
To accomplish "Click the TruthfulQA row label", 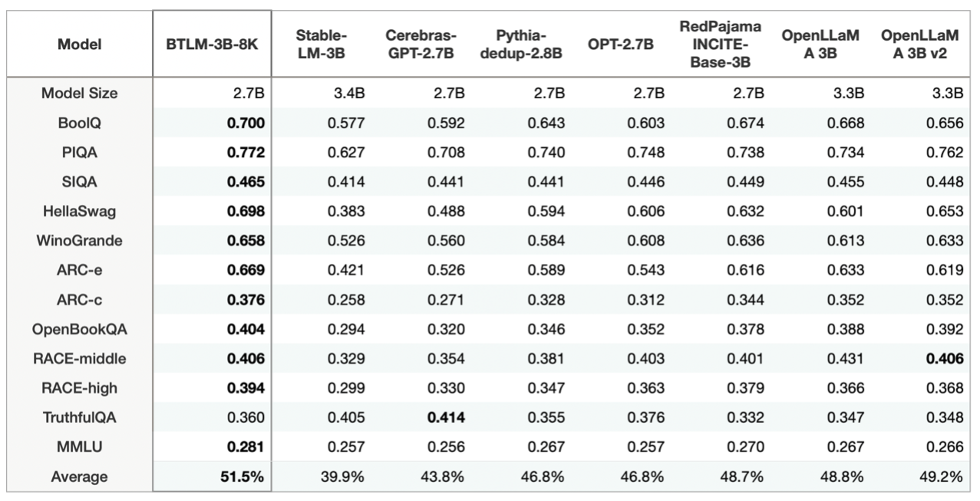I will (x=79, y=418).
